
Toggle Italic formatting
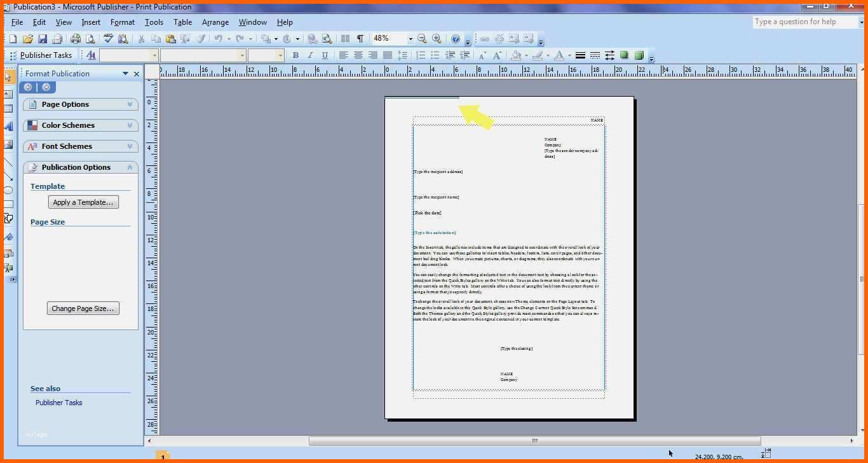point(310,55)
